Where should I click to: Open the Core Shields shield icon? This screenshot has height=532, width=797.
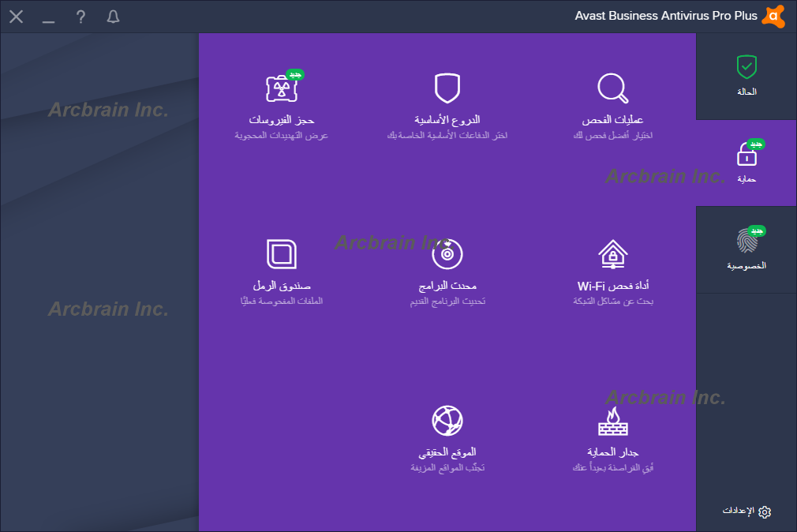pos(447,88)
